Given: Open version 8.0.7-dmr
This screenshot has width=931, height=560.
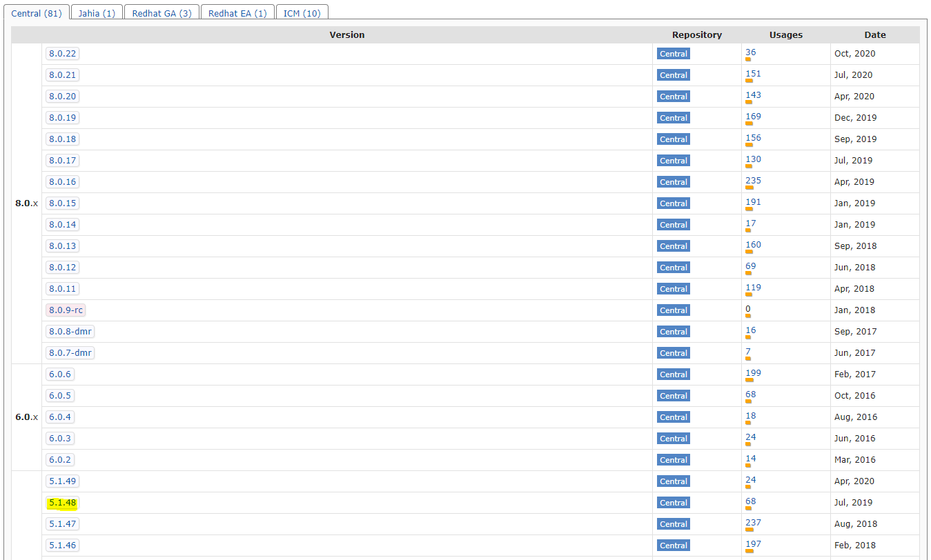Looking at the screenshot, I should click(70, 353).
